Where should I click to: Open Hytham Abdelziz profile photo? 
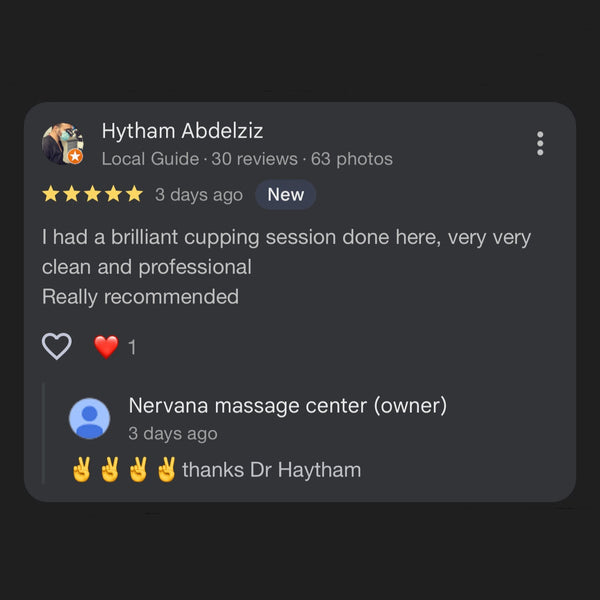[x=63, y=143]
